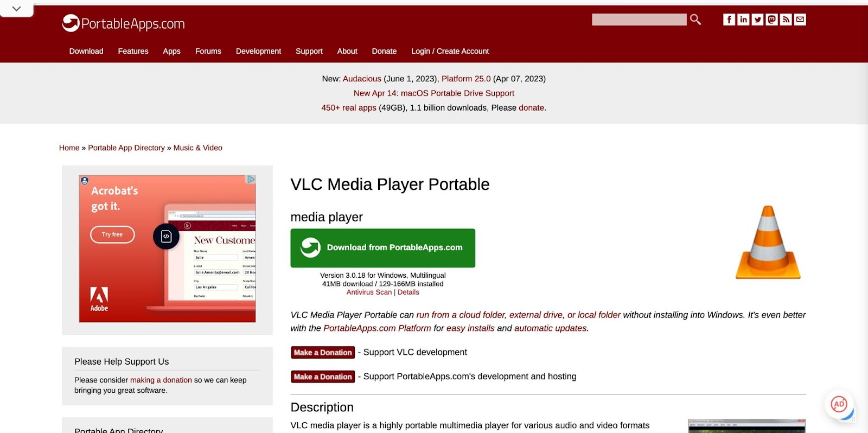Click into the site search field
Viewport: 868px width, 433px height.
tap(639, 20)
